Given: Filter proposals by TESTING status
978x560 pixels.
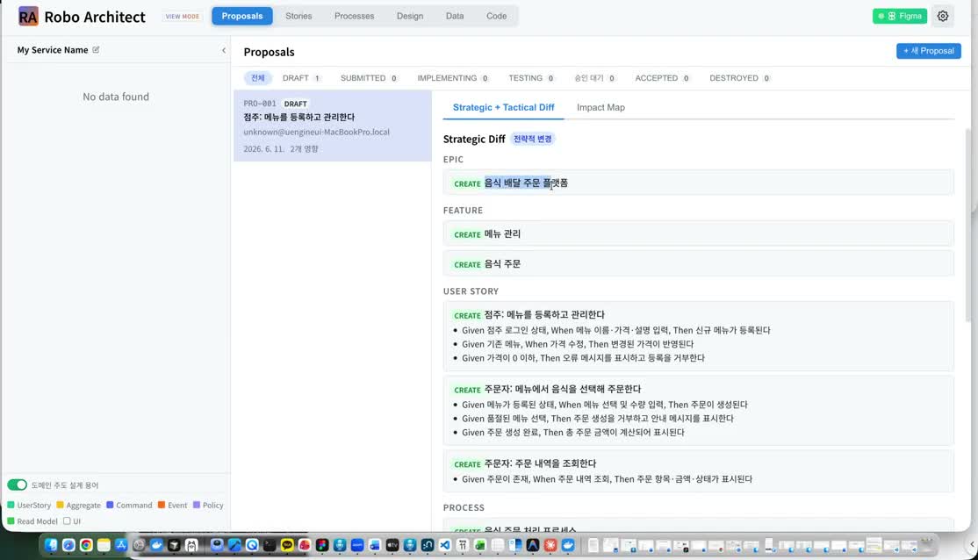Looking at the screenshot, I should click(x=531, y=78).
